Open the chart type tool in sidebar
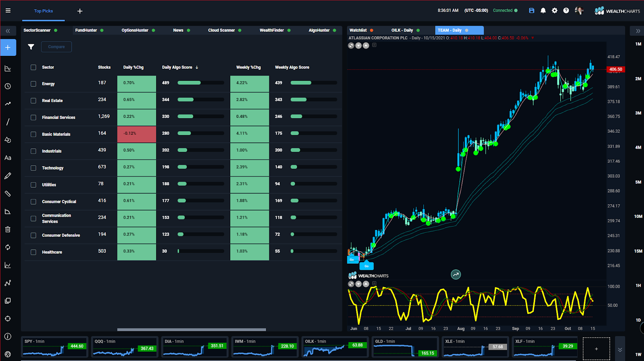The height and width of the screenshot is (361, 644). point(8,68)
